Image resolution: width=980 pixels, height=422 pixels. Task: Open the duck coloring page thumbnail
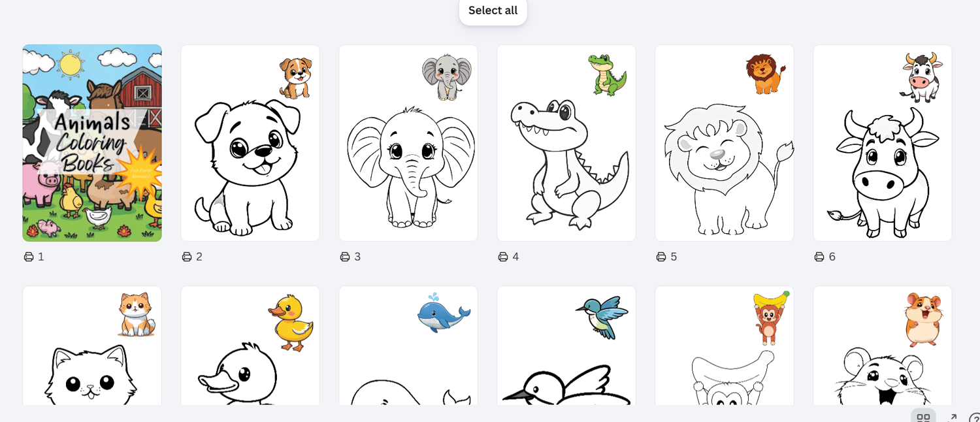coord(250,345)
